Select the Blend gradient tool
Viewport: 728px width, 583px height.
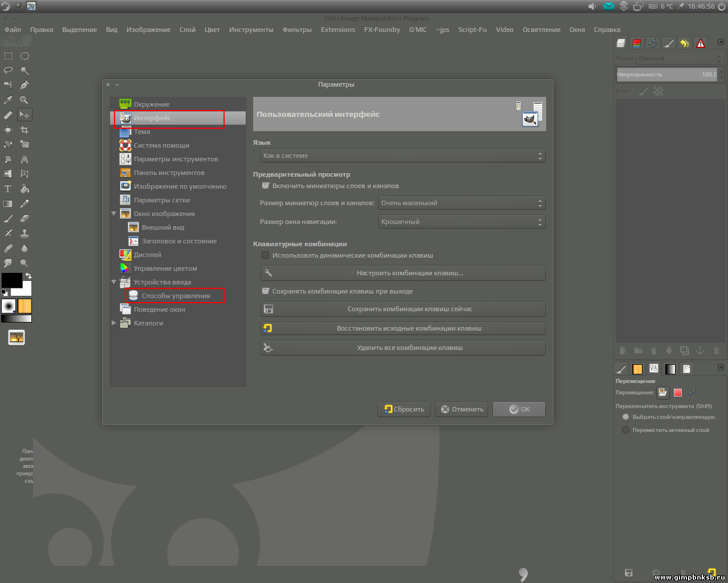click(8, 203)
